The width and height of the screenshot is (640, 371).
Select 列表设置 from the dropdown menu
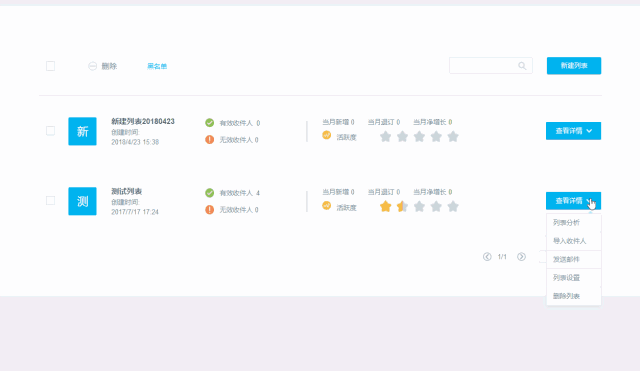tap(573, 278)
